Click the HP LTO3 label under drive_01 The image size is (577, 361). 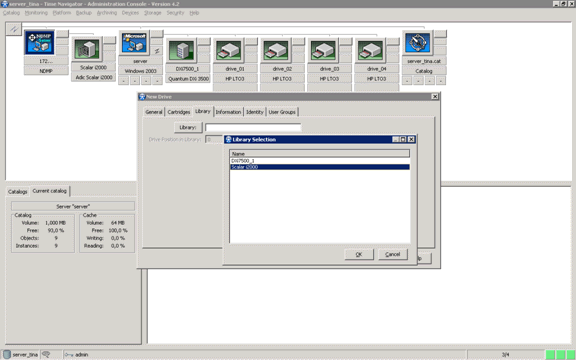(x=235, y=79)
